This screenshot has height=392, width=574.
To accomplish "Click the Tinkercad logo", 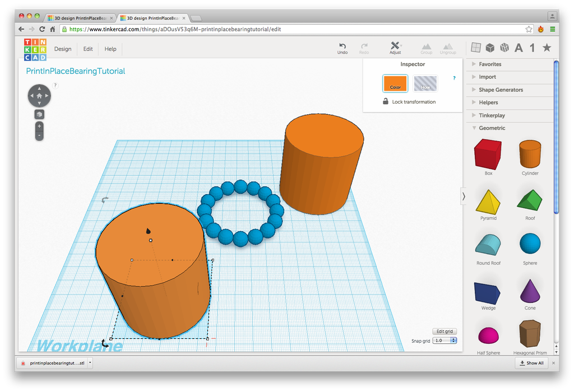I will click(35, 49).
